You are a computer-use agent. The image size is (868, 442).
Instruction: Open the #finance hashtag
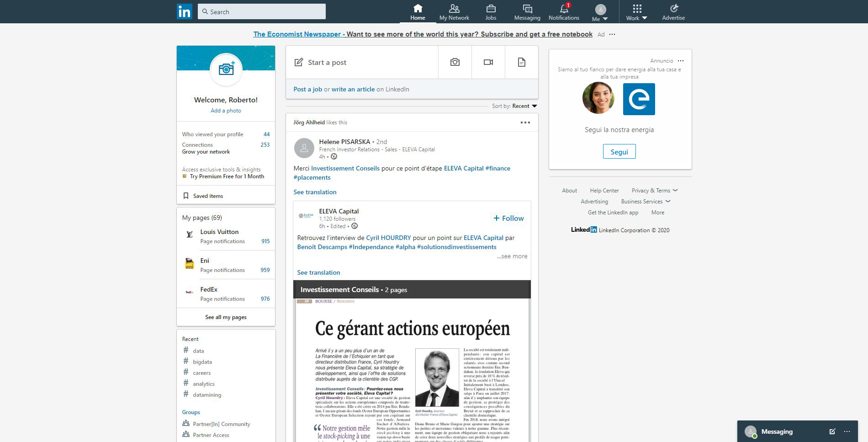tap(498, 168)
